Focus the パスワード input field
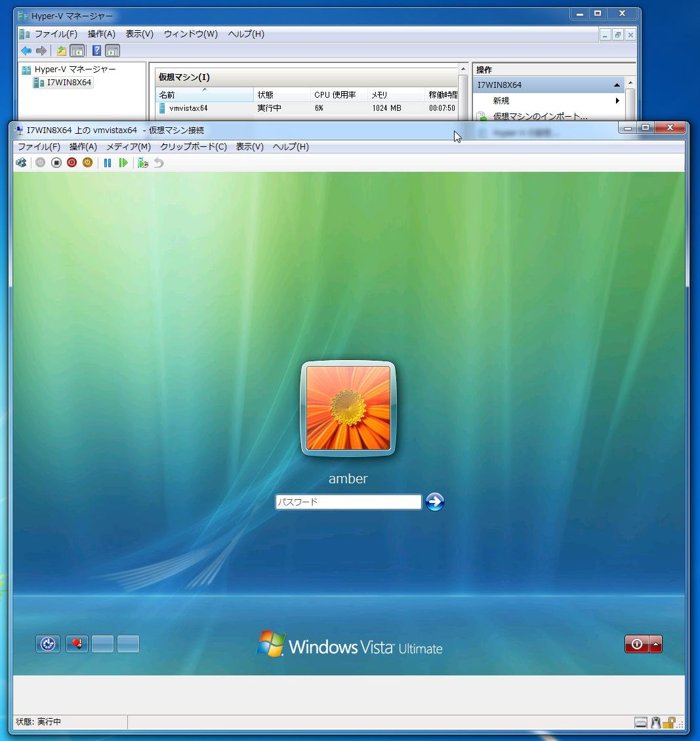The width and height of the screenshot is (700, 741). coord(348,502)
